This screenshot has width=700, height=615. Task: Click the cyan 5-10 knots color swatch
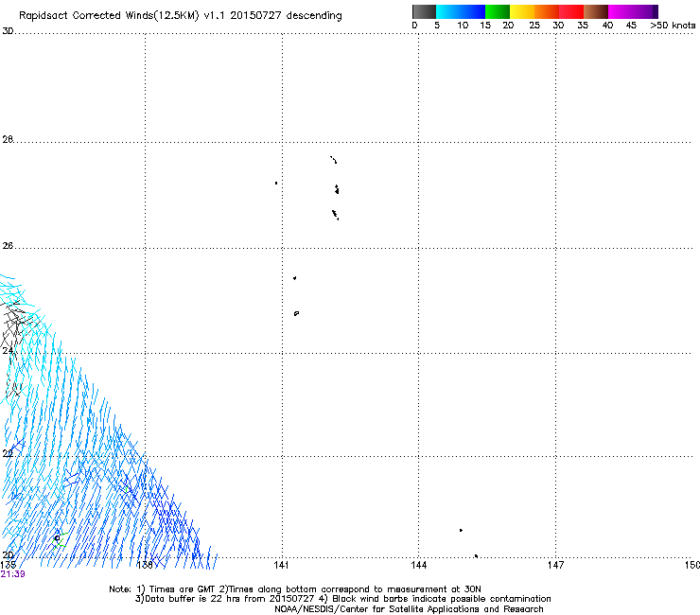[x=448, y=11]
